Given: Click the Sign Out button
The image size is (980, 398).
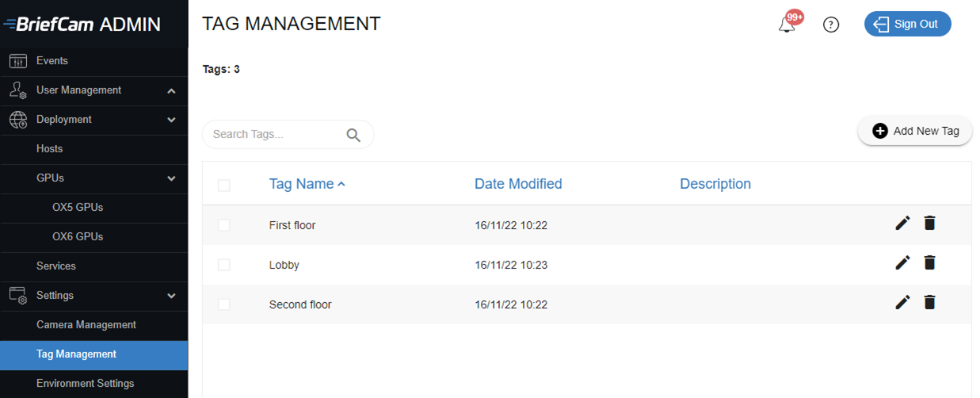Looking at the screenshot, I should tap(907, 24).
